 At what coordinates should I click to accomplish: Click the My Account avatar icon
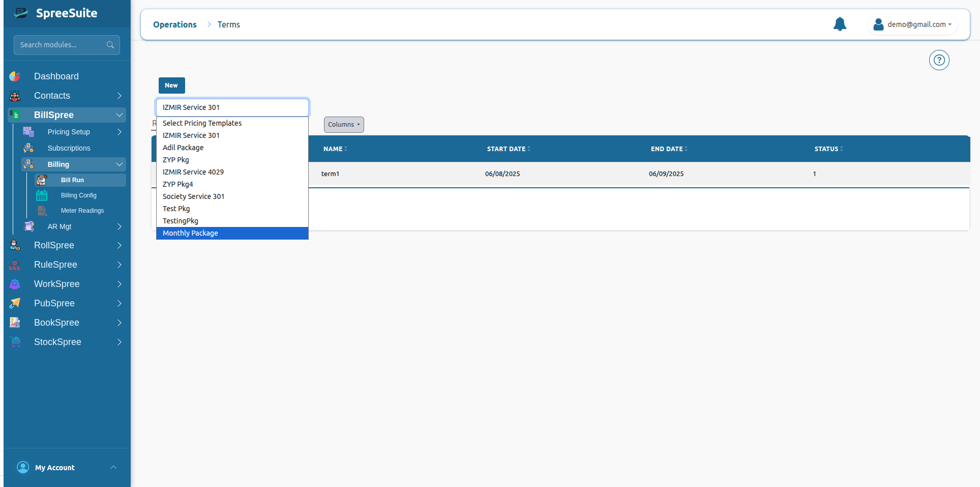(23, 467)
